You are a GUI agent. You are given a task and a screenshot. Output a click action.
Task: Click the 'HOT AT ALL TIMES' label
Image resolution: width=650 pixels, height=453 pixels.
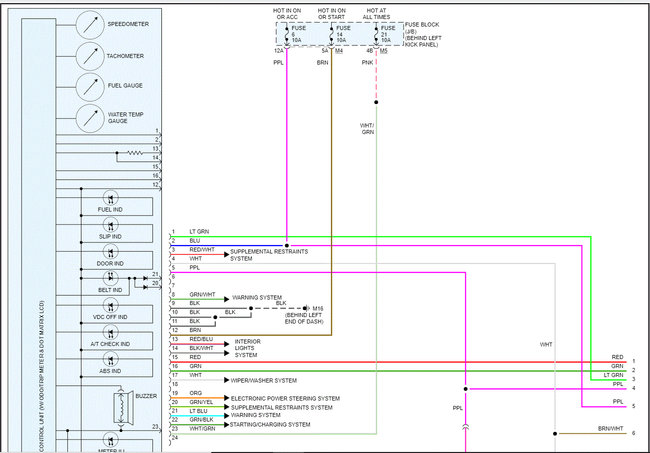pyautogui.click(x=376, y=14)
